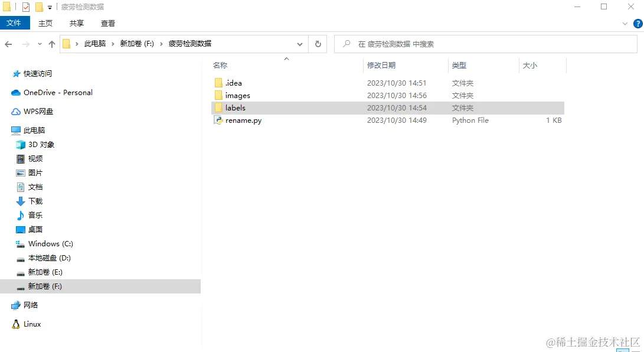Screen dimensions: 644x352
Task: Select 疲劳检测数据 in the address breadcrumb
Action: pyautogui.click(x=190, y=44)
